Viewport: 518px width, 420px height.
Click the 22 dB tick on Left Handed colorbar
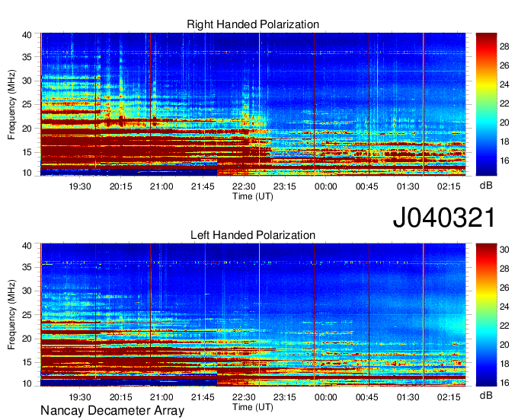pos(504,326)
